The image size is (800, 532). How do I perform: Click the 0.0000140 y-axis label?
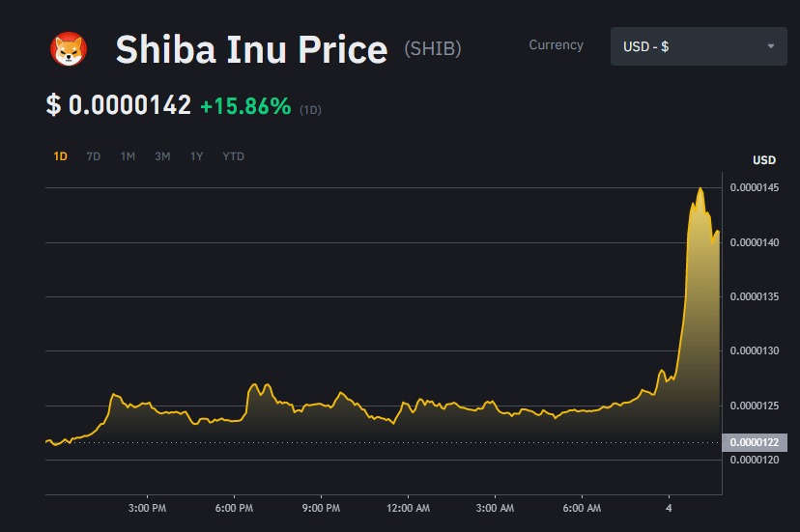click(754, 242)
